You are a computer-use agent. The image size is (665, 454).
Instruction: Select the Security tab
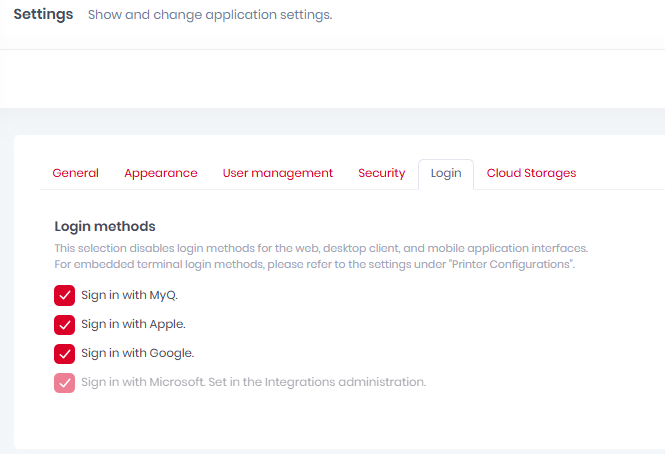381,173
